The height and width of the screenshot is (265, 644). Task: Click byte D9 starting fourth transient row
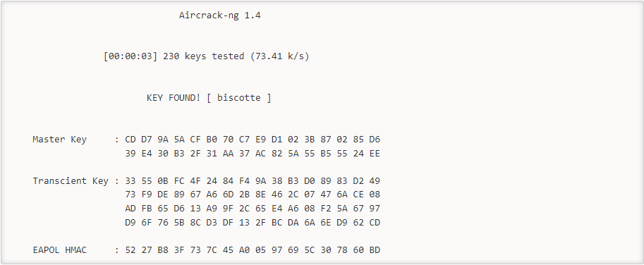(x=130, y=222)
